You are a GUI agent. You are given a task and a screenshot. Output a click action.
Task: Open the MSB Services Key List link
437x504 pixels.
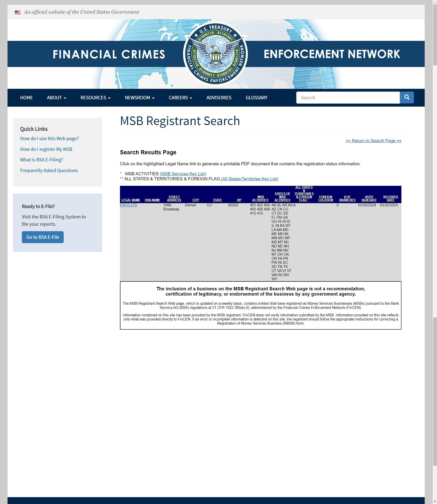pos(183,173)
